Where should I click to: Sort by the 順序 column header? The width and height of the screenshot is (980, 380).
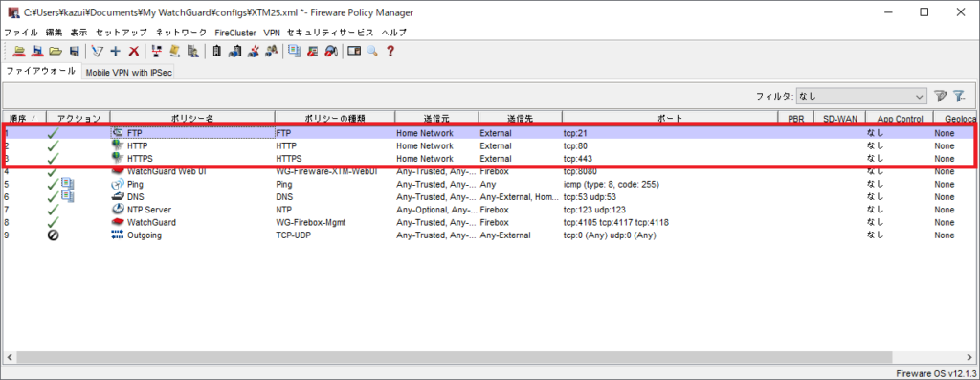tap(24, 118)
